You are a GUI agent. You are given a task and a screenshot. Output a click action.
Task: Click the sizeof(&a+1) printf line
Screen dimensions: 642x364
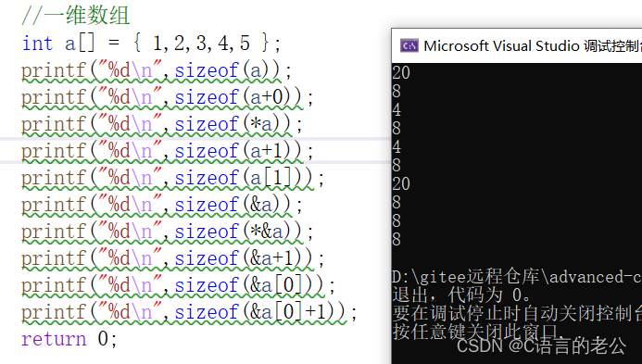pos(173,258)
